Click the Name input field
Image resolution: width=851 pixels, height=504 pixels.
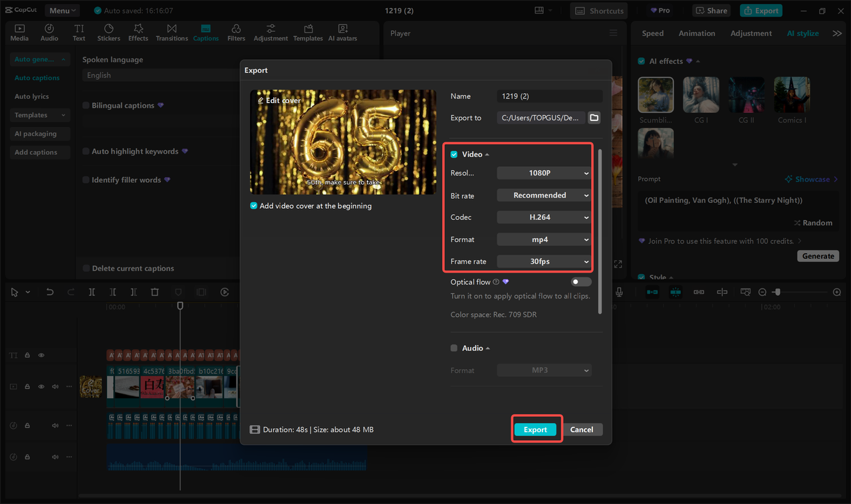click(549, 96)
